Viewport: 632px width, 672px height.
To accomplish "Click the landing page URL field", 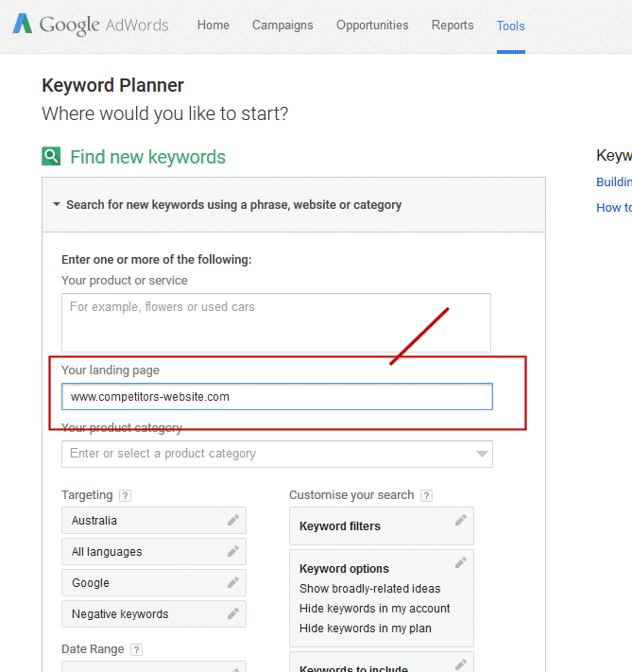I will click(277, 396).
